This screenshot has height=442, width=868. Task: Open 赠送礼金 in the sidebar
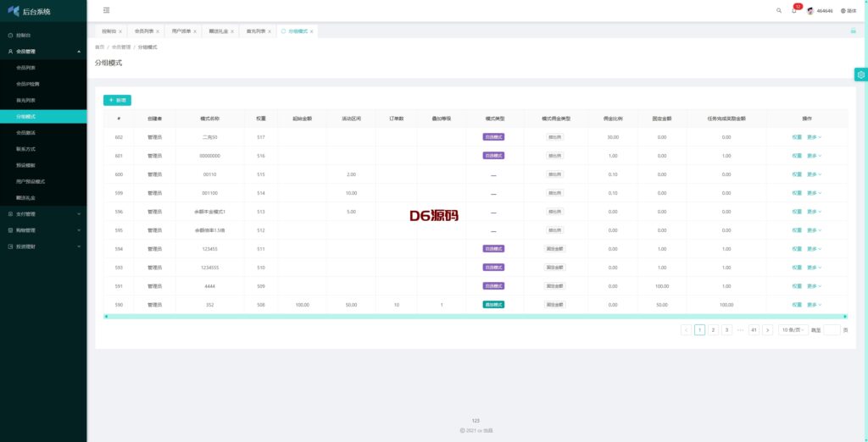click(43, 197)
